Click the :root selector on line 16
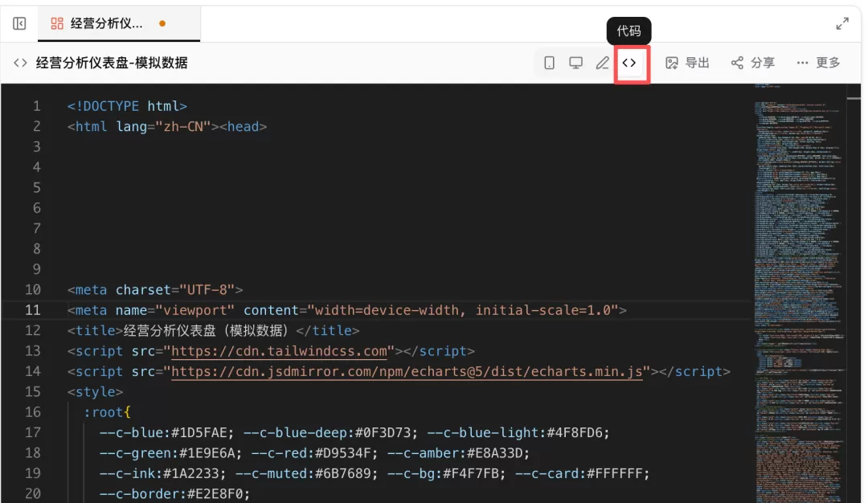The width and height of the screenshot is (868, 503). pyautogui.click(x=104, y=412)
